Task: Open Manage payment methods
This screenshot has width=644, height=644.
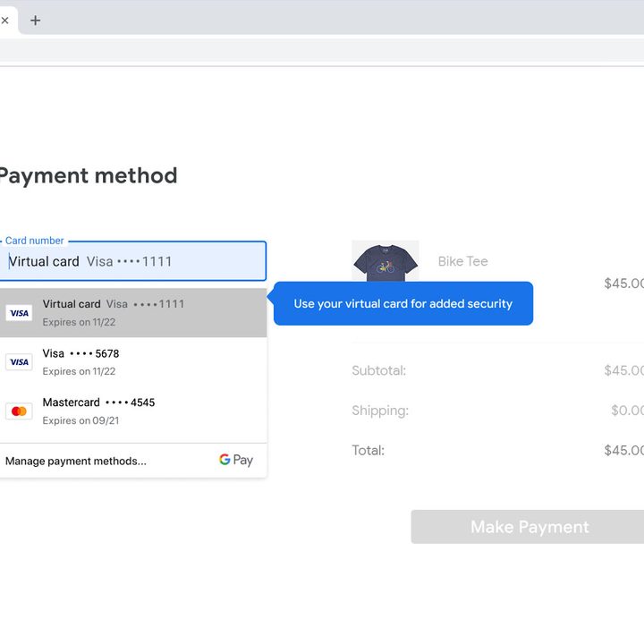Action: [x=75, y=461]
